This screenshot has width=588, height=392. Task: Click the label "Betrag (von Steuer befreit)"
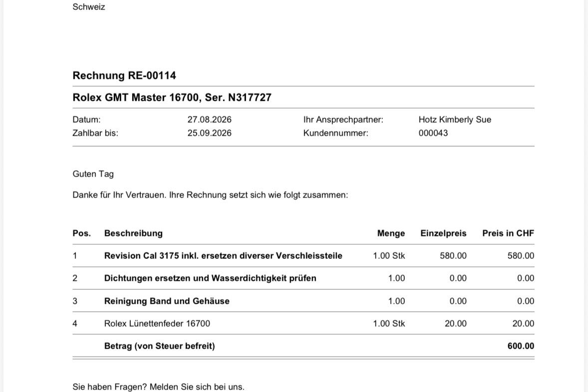(x=159, y=346)
